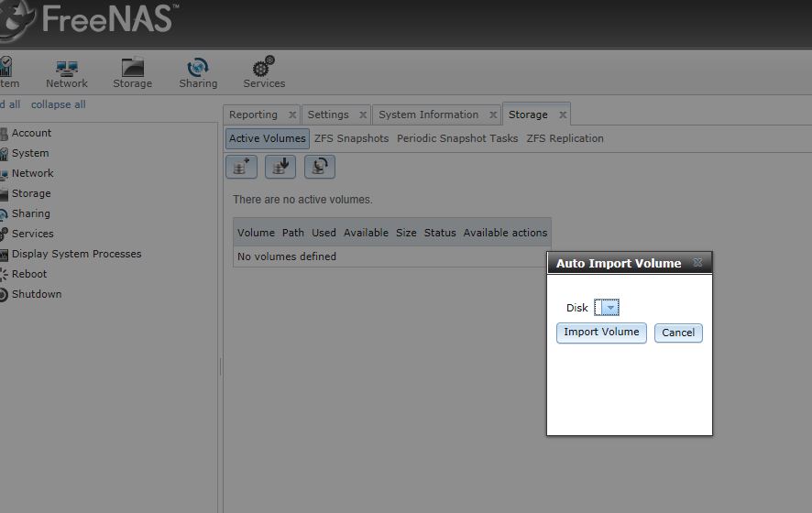Click the Import Volume icon with arrow
The width and height of the screenshot is (812, 513).
[280, 167]
